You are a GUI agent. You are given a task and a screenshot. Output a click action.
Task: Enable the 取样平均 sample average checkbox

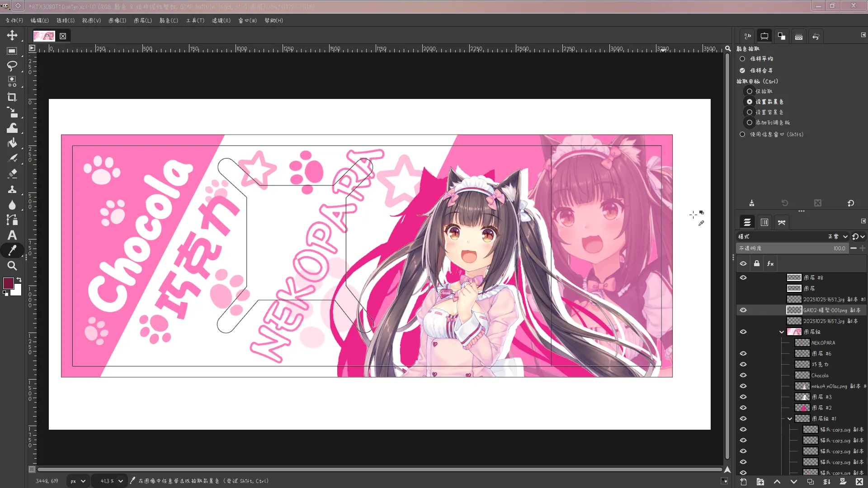(x=742, y=59)
